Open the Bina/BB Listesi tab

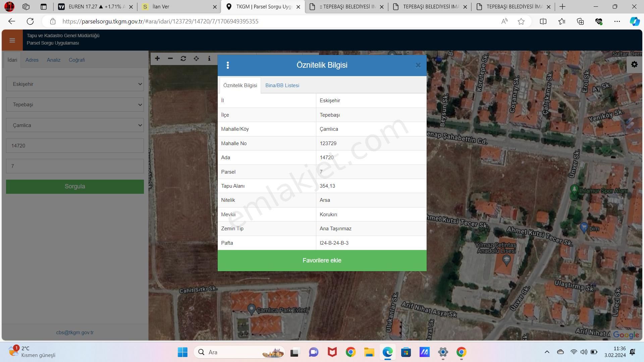click(282, 85)
